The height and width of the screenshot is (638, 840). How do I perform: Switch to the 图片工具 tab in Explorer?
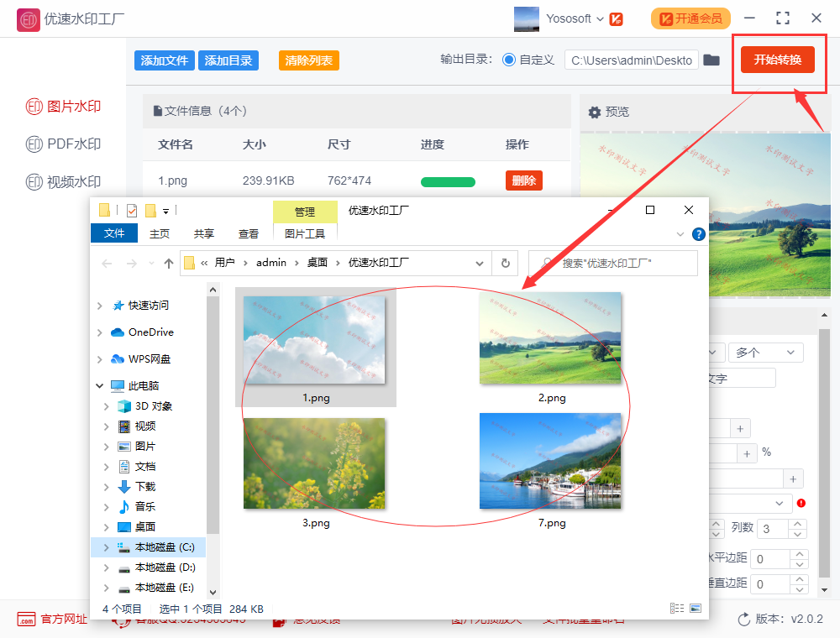[305, 234]
